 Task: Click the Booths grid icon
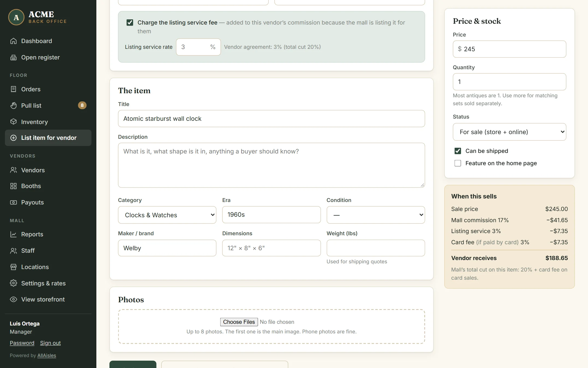(x=13, y=186)
